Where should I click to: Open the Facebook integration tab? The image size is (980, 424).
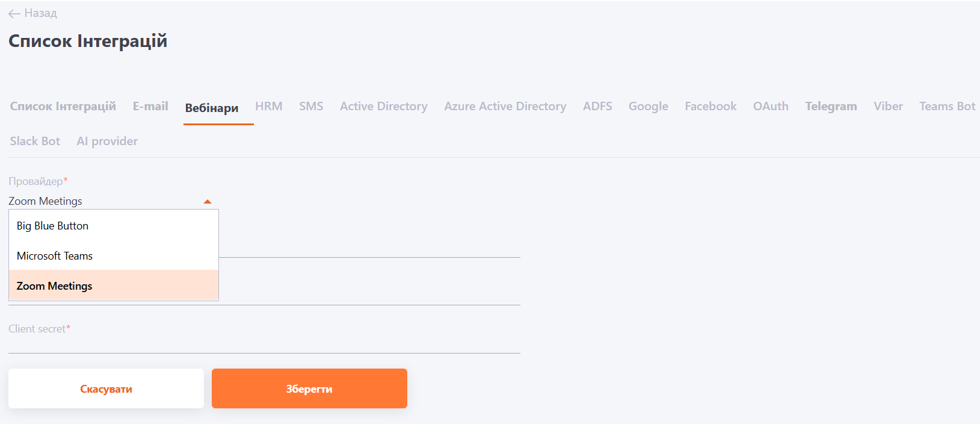click(x=710, y=107)
